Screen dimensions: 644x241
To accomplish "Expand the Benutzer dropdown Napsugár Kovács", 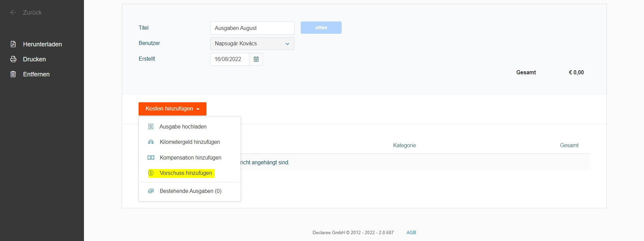I will click(x=252, y=44).
